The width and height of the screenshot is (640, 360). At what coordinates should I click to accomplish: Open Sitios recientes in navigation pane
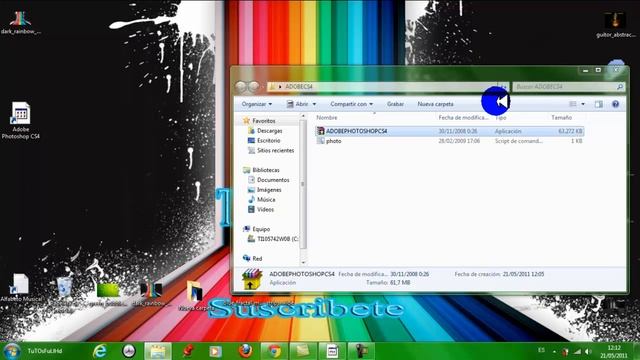[275, 150]
